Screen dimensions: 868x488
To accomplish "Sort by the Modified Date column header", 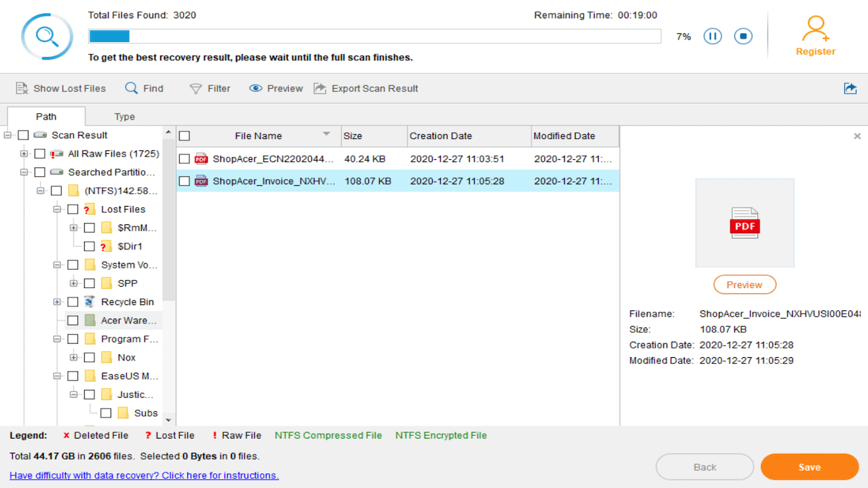I will coord(575,136).
